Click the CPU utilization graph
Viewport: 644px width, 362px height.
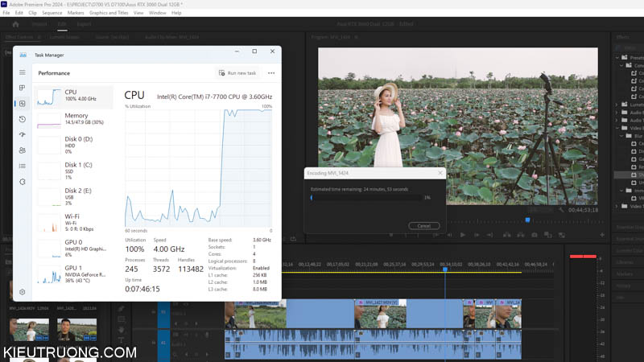tap(198, 168)
